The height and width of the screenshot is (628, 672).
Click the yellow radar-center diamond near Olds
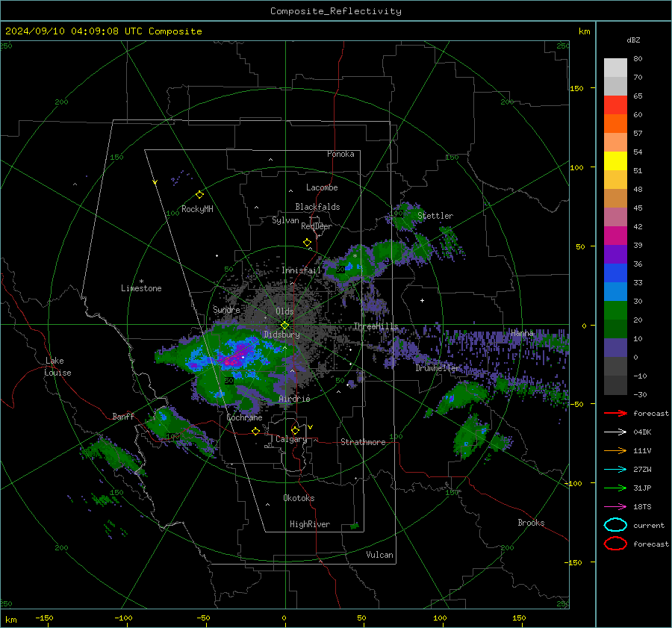[x=284, y=326]
